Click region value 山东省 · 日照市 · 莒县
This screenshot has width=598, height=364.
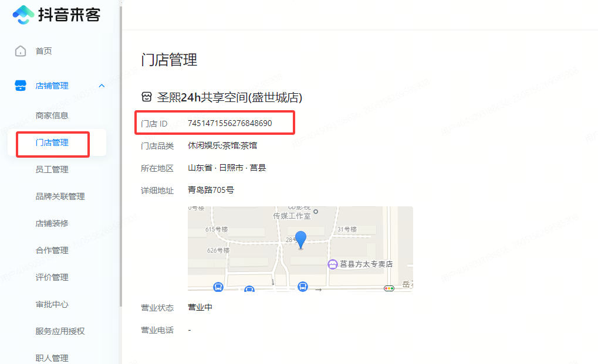click(227, 168)
